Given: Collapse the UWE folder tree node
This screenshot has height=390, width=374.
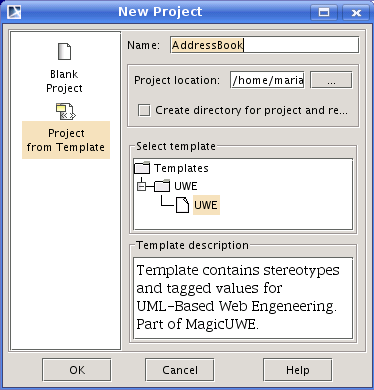Looking at the screenshot, I should click(x=142, y=186).
